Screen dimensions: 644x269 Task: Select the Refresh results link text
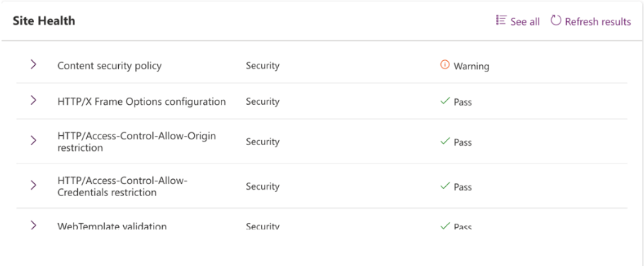[x=597, y=22]
